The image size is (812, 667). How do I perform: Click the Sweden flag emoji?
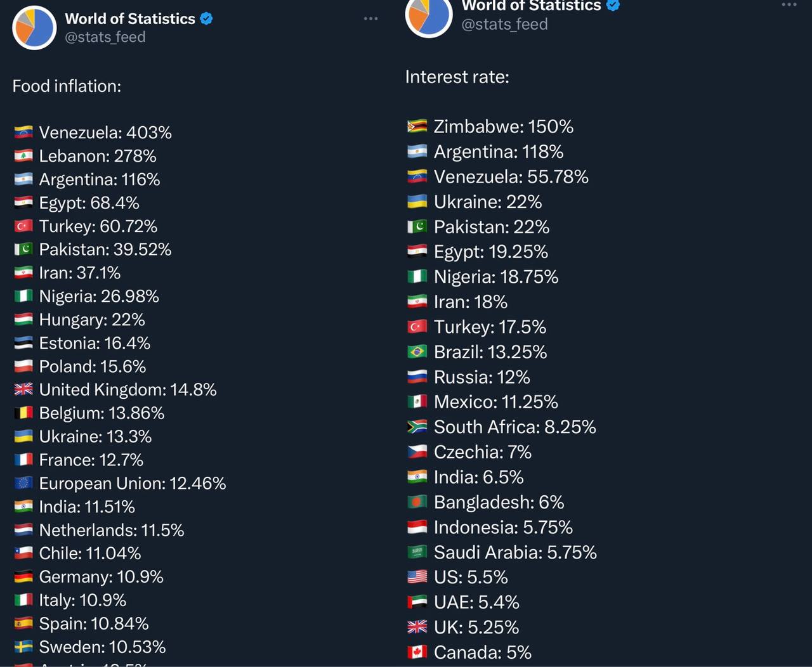23,647
